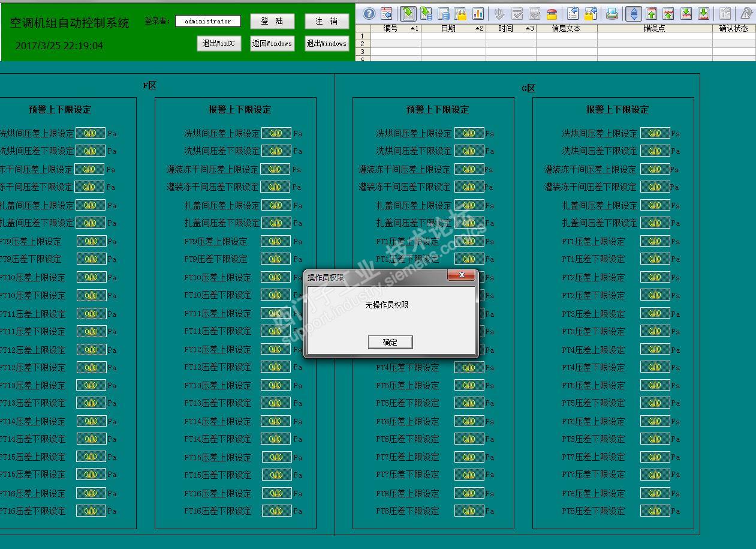
Task: Edit G区 预警 PT5压差上限设定 value
Action: 469,385
